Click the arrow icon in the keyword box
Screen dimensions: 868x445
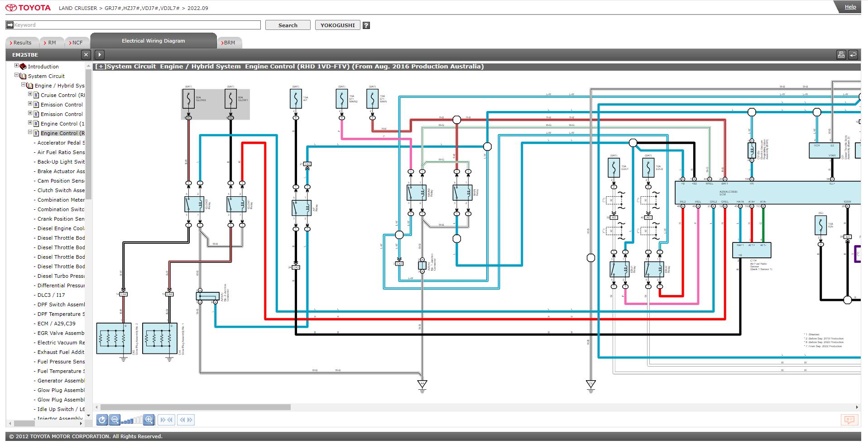point(10,25)
